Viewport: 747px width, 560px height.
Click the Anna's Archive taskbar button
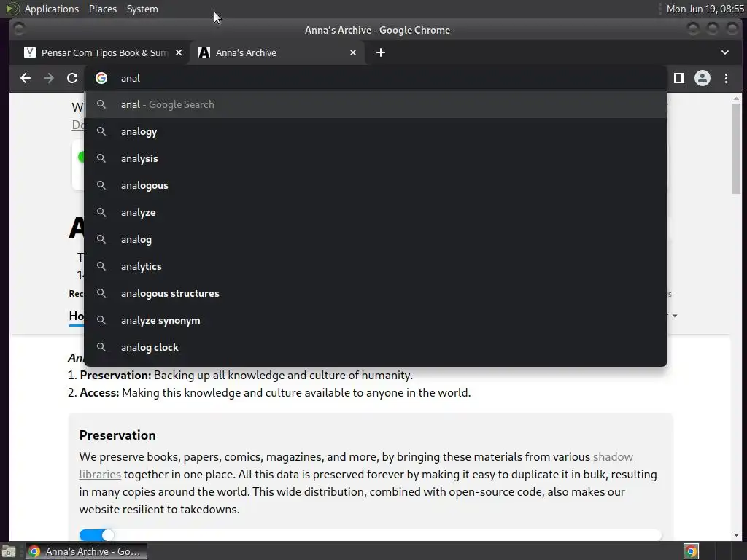coord(86,551)
